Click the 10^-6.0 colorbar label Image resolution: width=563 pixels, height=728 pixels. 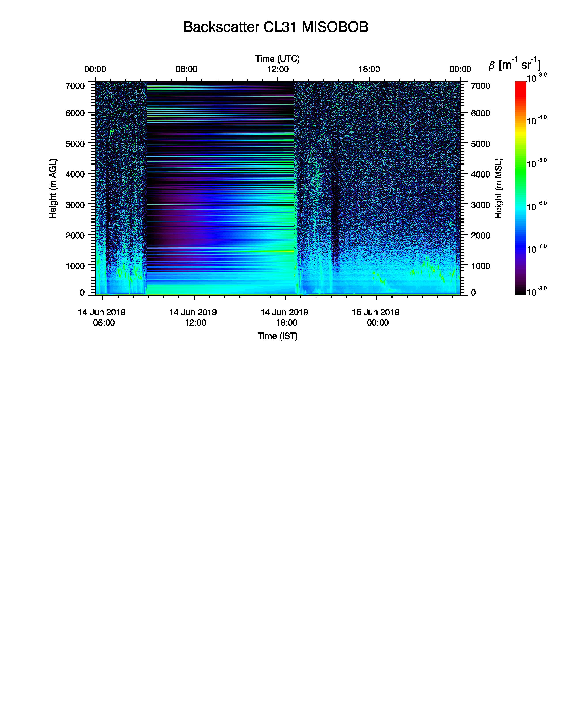tap(537, 206)
